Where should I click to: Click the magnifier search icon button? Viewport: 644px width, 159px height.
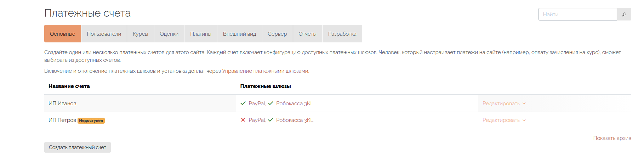624,14
